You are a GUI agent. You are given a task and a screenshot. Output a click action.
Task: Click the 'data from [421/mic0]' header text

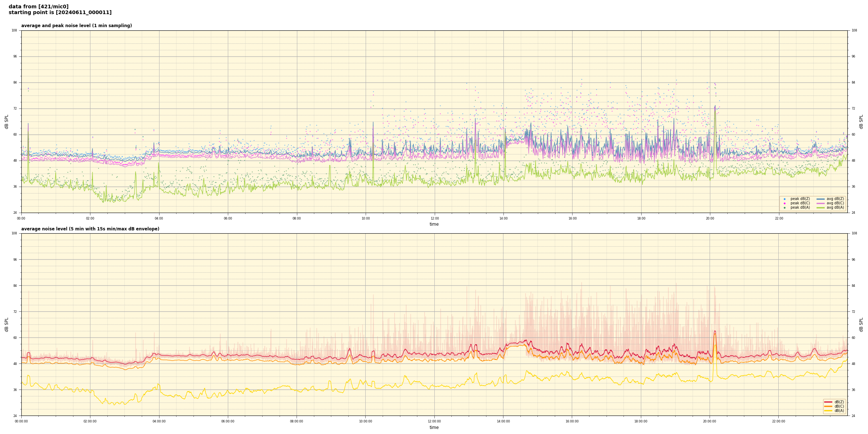tap(38, 7)
